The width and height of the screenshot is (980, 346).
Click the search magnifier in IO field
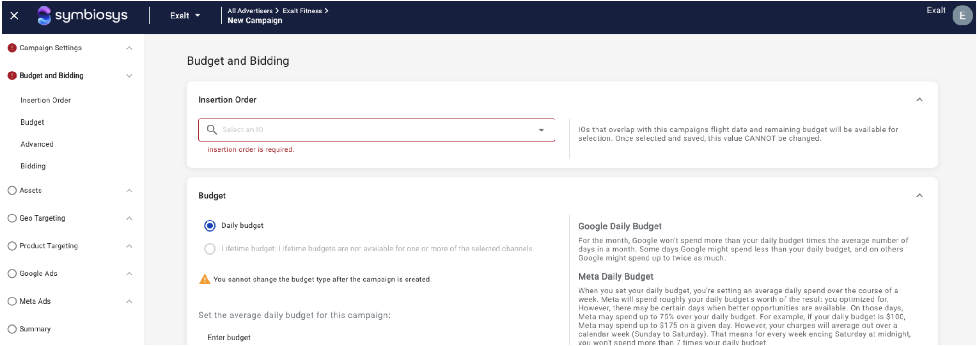pyautogui.click(x=212, y=130)
